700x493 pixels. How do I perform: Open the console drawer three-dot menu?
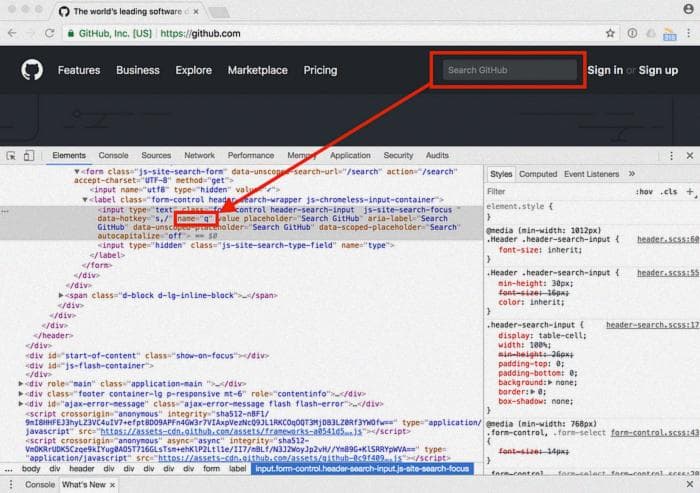11,485
